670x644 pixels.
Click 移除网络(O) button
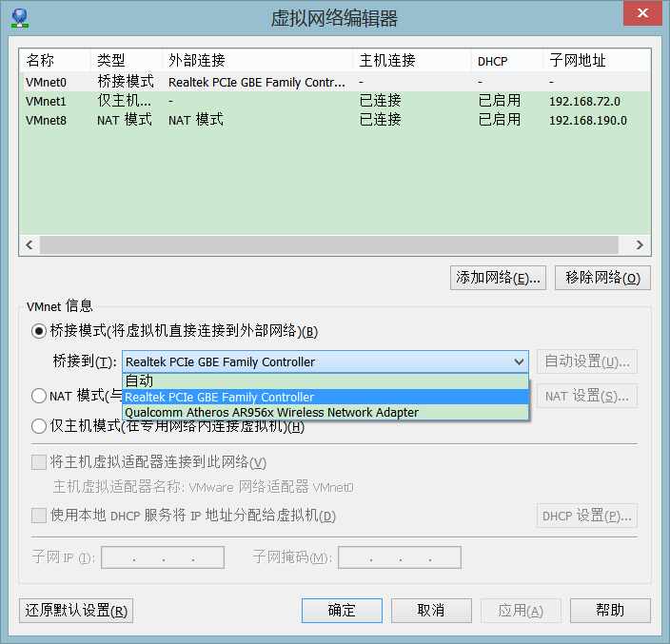(x=602, y=278)
